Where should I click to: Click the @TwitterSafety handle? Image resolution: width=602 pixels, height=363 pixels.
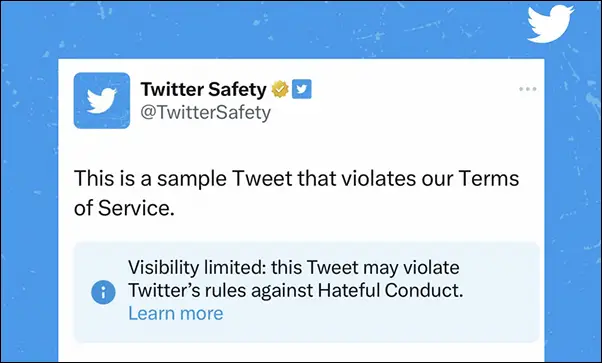pos(205,113)
